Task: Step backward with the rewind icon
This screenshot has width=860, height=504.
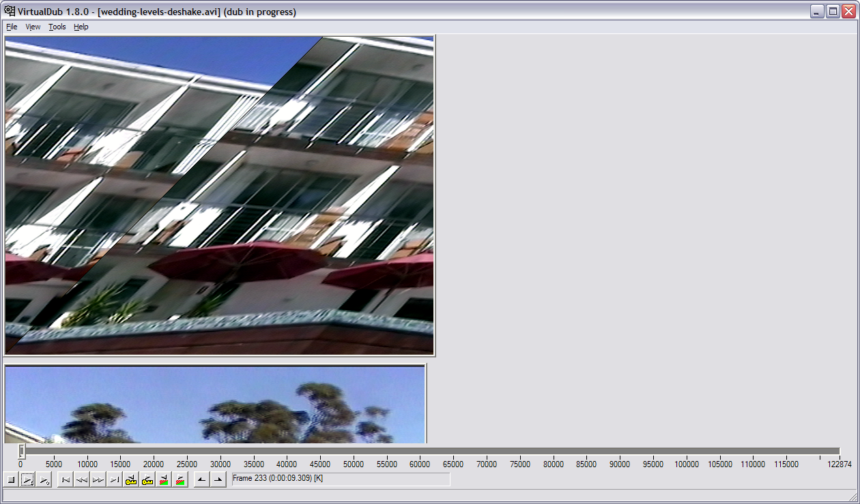Action: (82, 480)
